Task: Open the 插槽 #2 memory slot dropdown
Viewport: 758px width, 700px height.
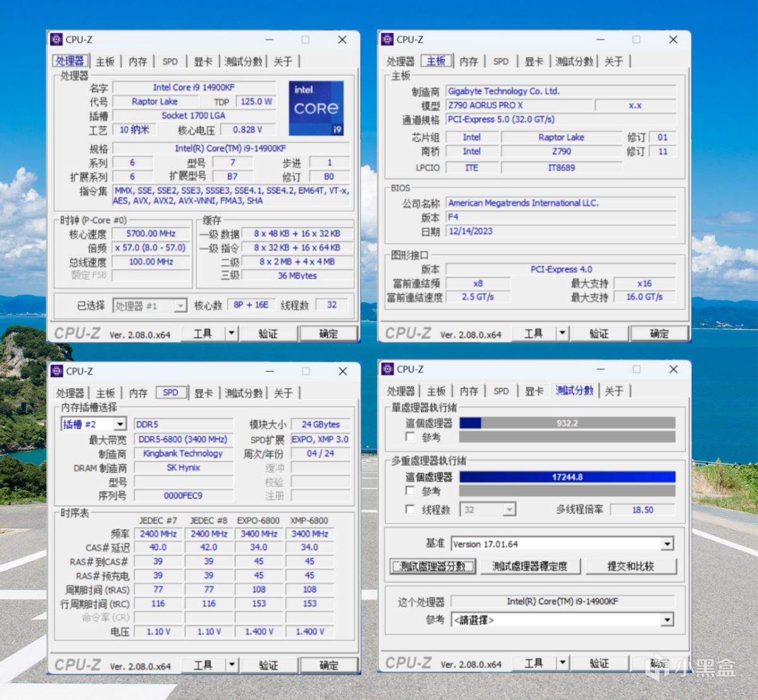Action: tap(120, 424)
